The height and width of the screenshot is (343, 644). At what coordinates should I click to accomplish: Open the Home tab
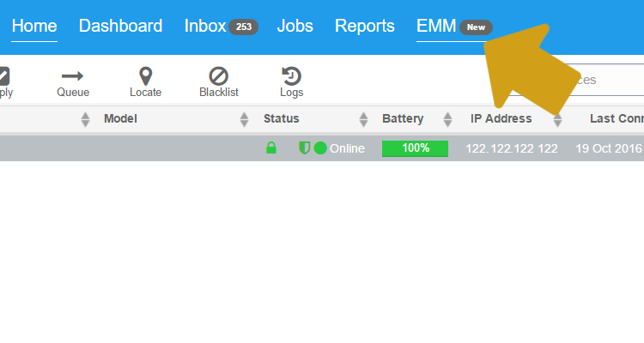click(x=34, y=27)
